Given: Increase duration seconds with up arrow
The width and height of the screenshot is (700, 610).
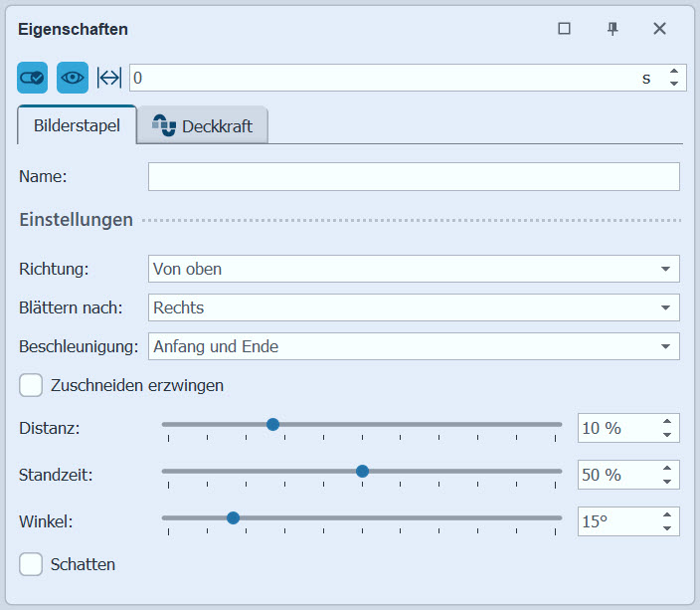Looking at the screenshot, I should [673, 72].
